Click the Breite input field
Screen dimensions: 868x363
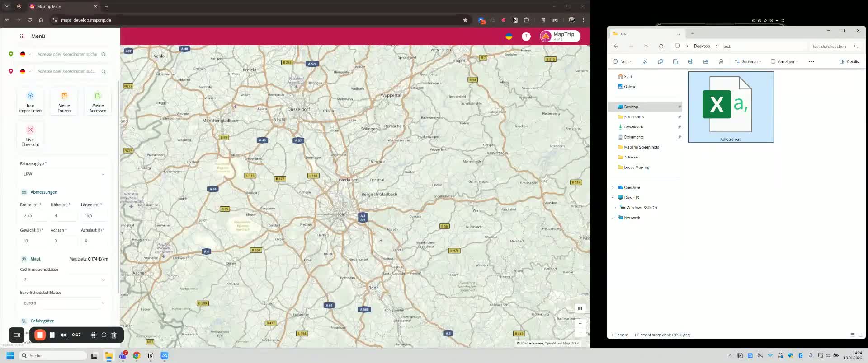[x=33, y=216]
